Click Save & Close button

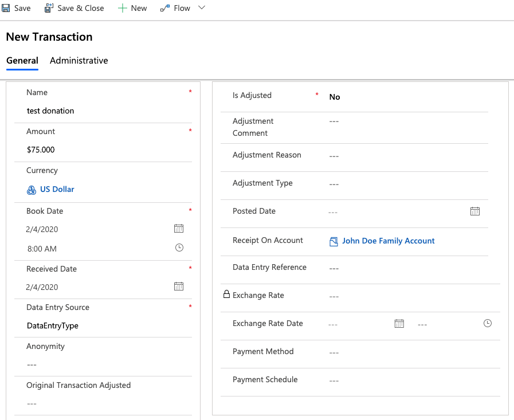pyautogui.click(x=74, y=8)
